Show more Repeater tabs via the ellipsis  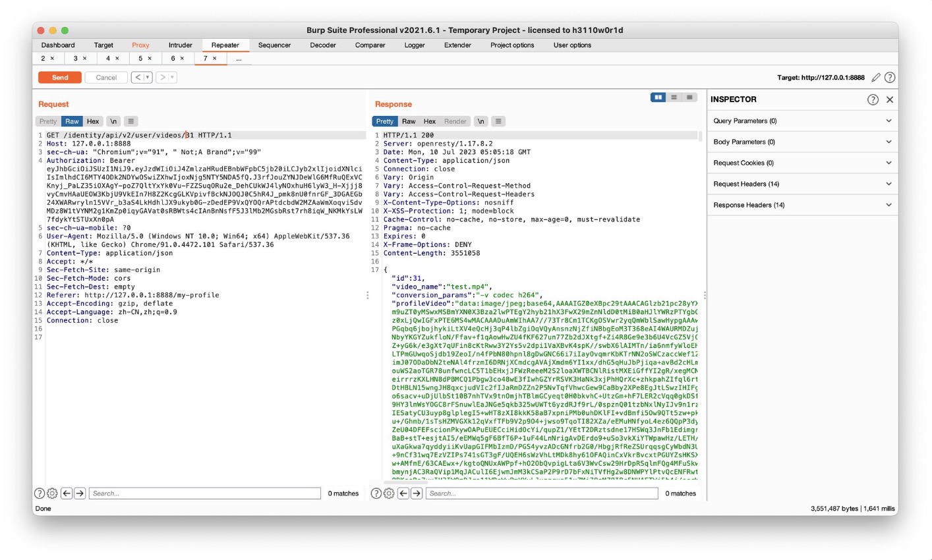pos(239,59)
